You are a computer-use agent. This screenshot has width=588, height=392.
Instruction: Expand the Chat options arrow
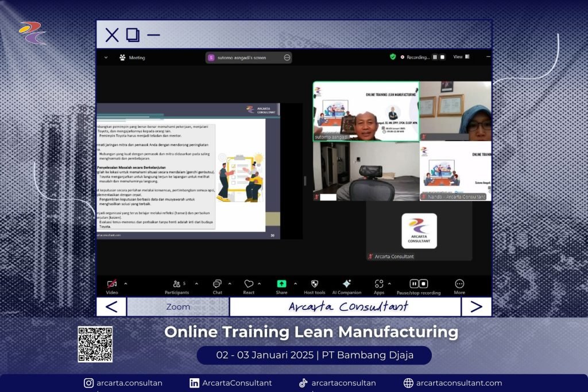point(230,284)
